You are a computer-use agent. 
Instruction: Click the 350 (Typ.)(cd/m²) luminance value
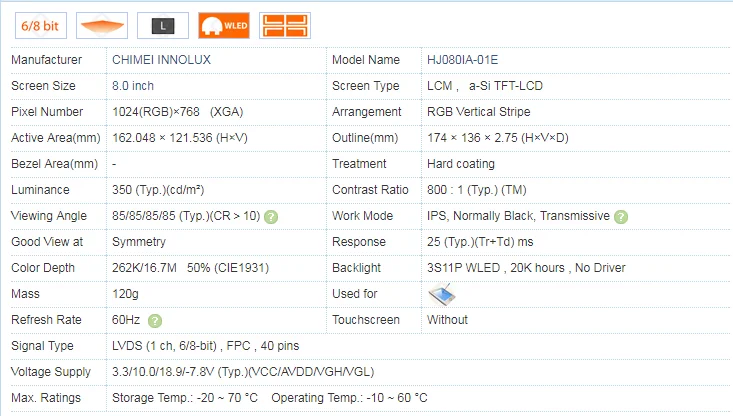tap(158, 190)
